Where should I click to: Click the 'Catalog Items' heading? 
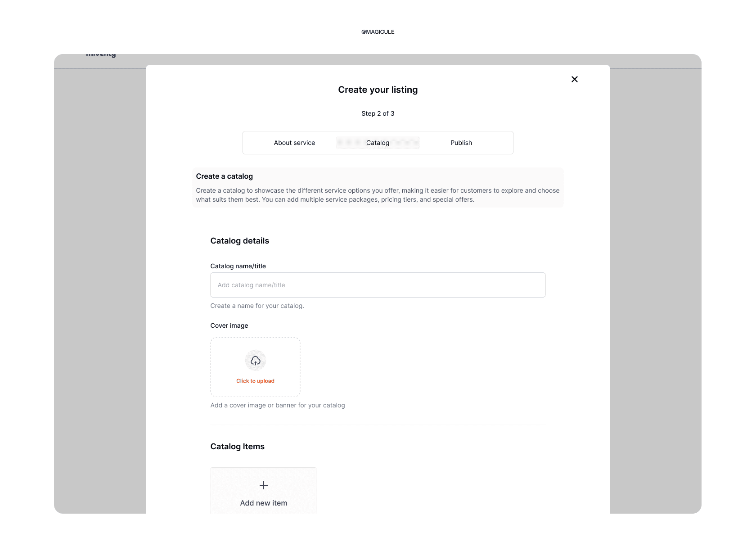point(237,447)
